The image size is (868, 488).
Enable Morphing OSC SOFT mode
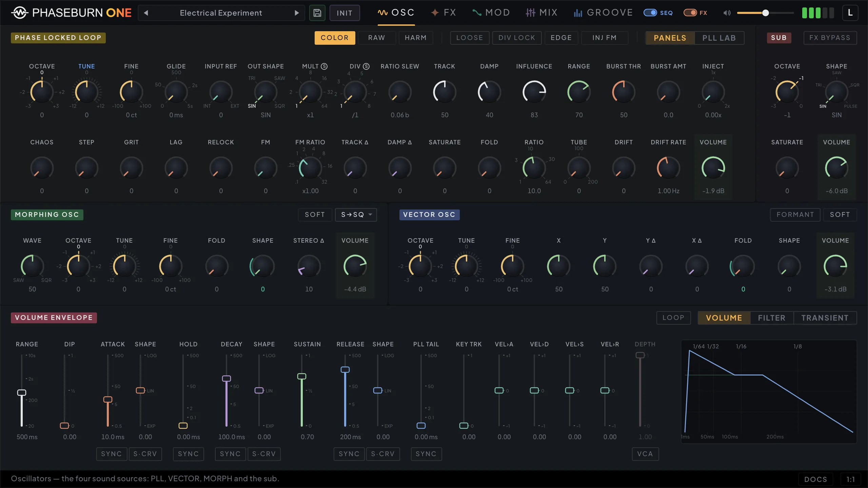pyautogui.click(x=315, y=215)
